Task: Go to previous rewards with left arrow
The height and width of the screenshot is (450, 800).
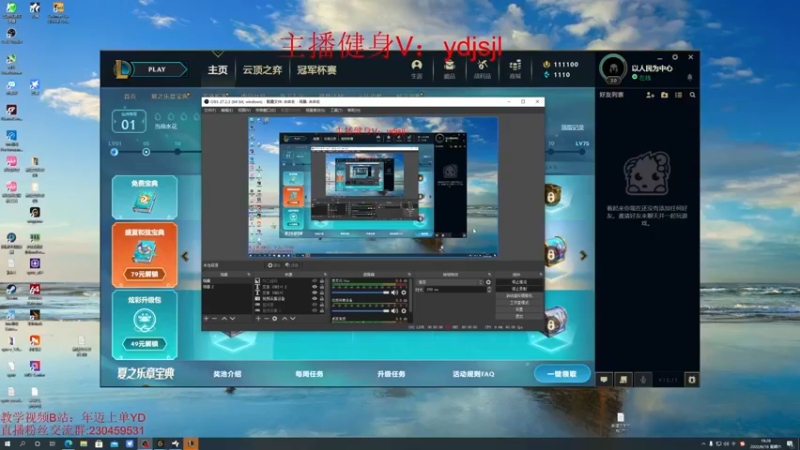Action: coord(185,256)
